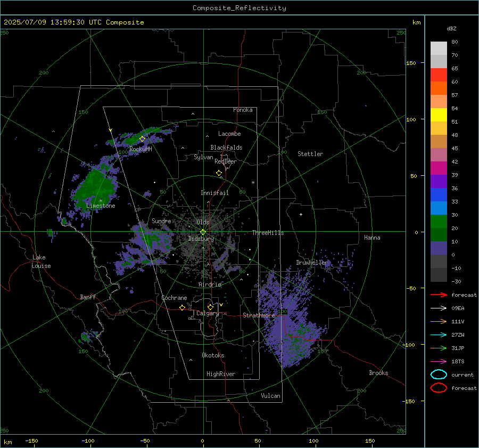Pick the bright green 20–30 dBZ swatch

439,222
